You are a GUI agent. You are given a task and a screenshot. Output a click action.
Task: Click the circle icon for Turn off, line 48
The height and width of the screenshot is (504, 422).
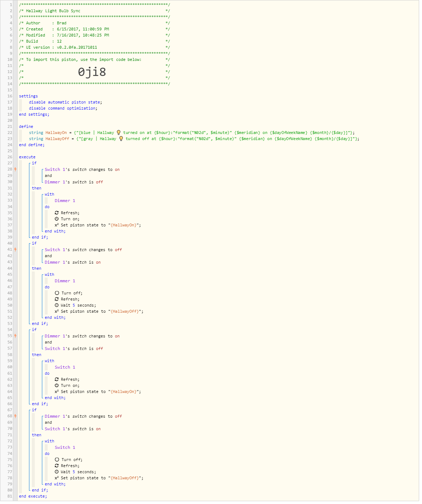coord(57,293)
